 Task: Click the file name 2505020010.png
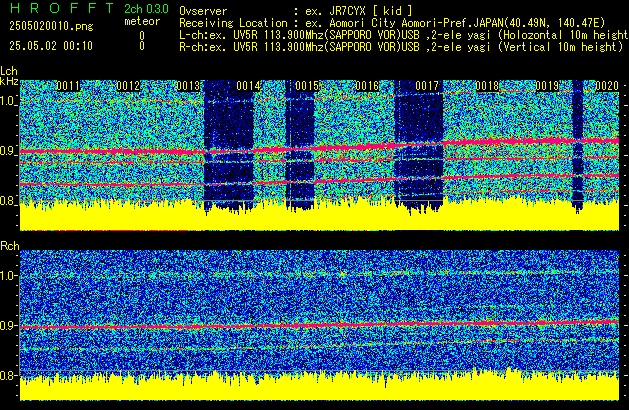pos(51,26)
